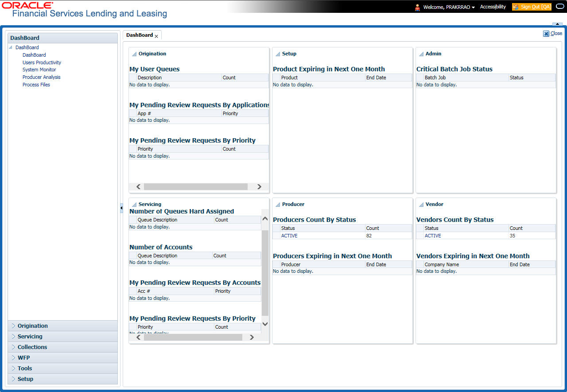Click the count value 82 for producers

(x=369, y=236)
